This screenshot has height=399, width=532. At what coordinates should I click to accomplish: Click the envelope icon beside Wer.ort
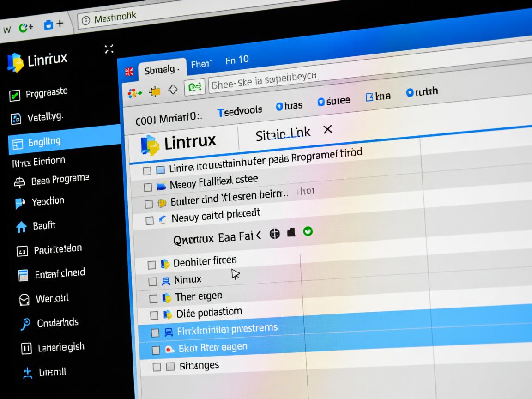pyautogui.click(x=24, y=300)
